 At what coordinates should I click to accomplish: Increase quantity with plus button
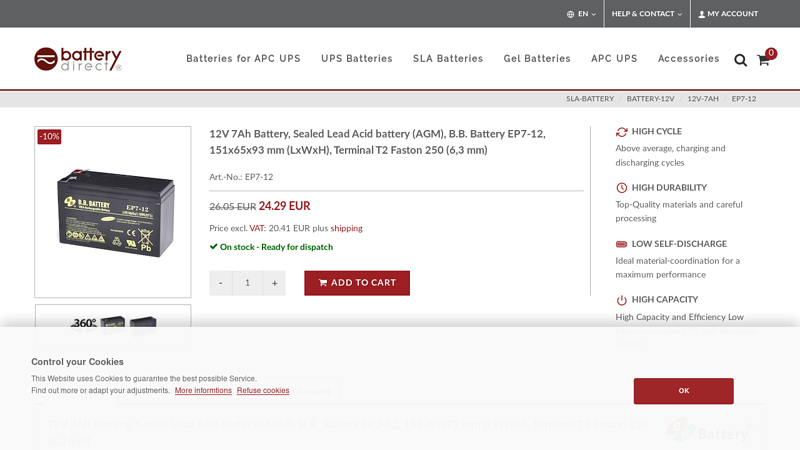point(274,283)
